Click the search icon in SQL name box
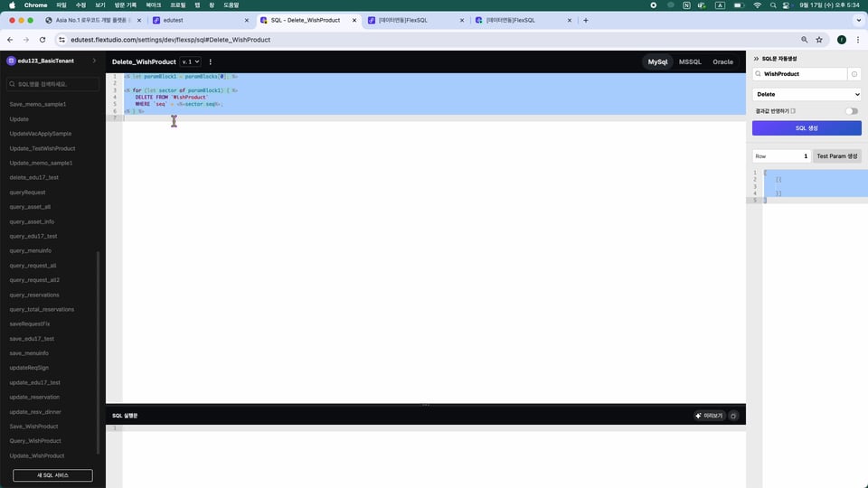The height and width of the screenshot is (488, 868). click(x=12, y=84)
